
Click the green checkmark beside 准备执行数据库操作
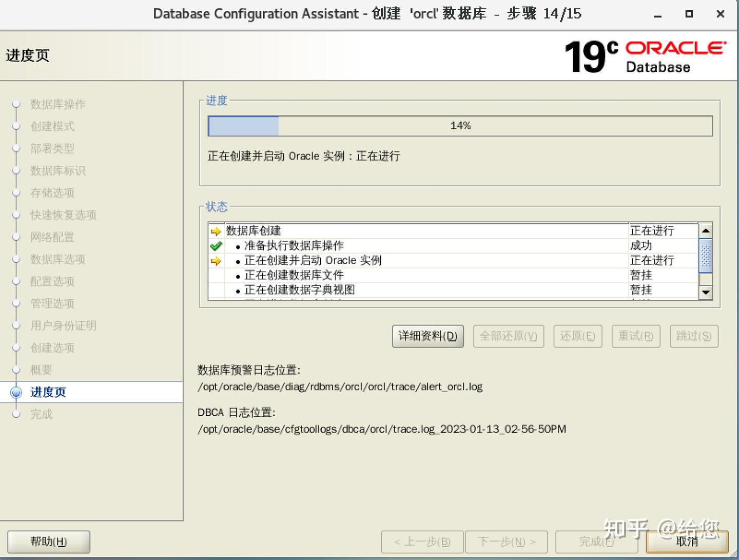click(x=216, y=246)
